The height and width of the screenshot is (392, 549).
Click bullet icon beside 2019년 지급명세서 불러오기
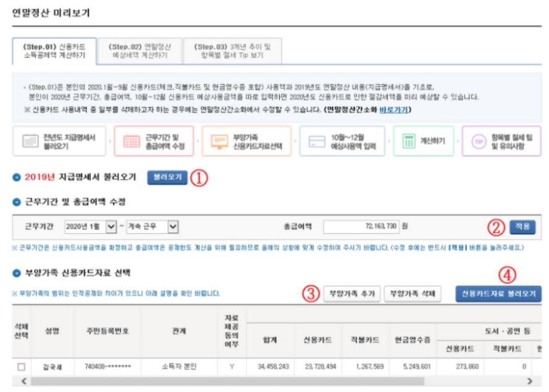(x=17, y=177)
